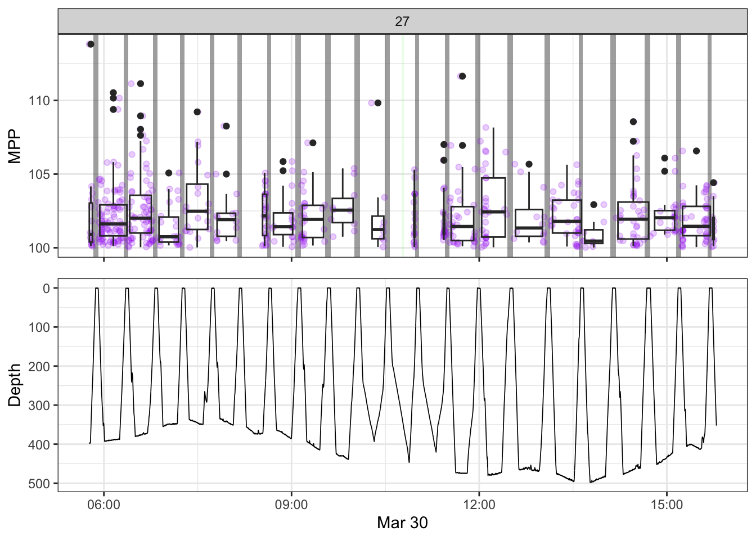
Task: Select the 12:00 time tick label
Action: tap(479, 505)
